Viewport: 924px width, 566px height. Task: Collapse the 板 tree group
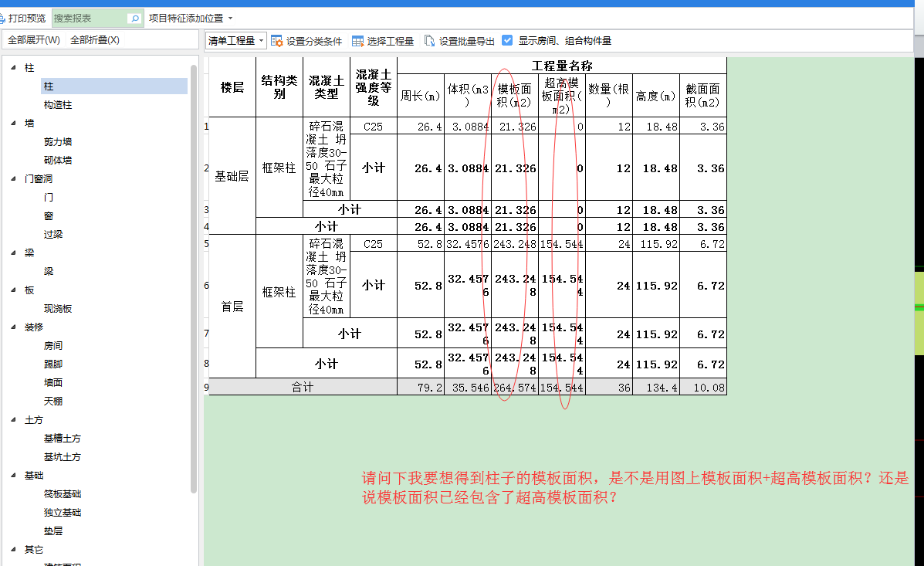[14, 290]
